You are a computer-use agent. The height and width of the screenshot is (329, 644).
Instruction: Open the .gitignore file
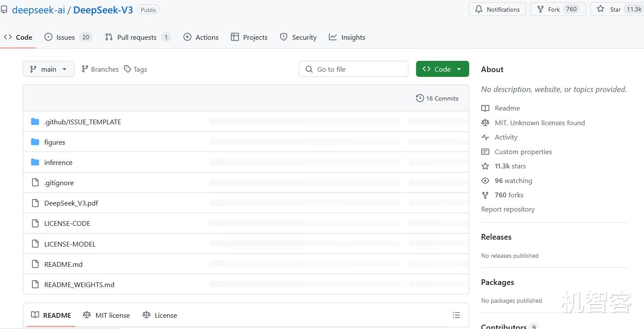tap(59, 183)
